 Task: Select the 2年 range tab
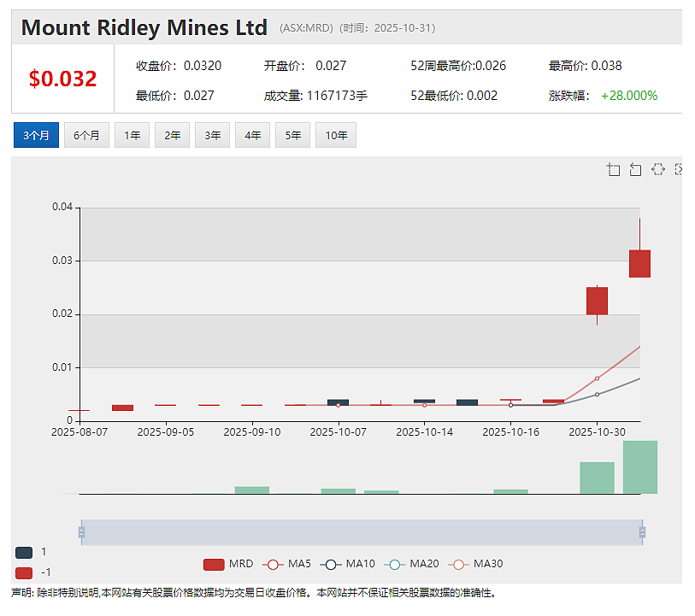(173, 135)
